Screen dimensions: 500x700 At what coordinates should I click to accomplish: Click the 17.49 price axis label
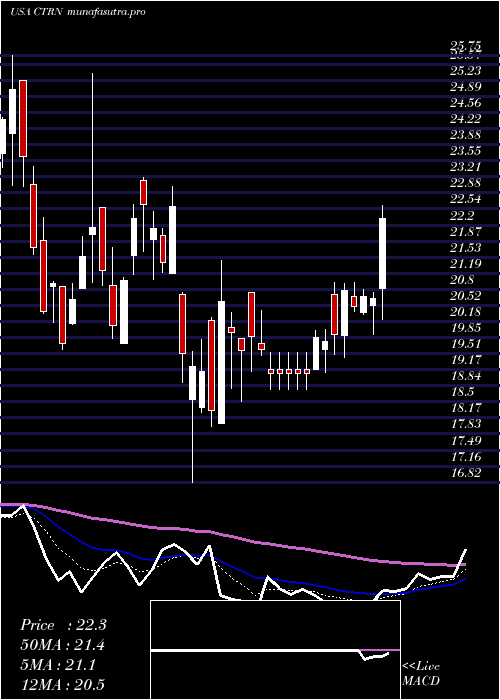click(x=466, y=441)
